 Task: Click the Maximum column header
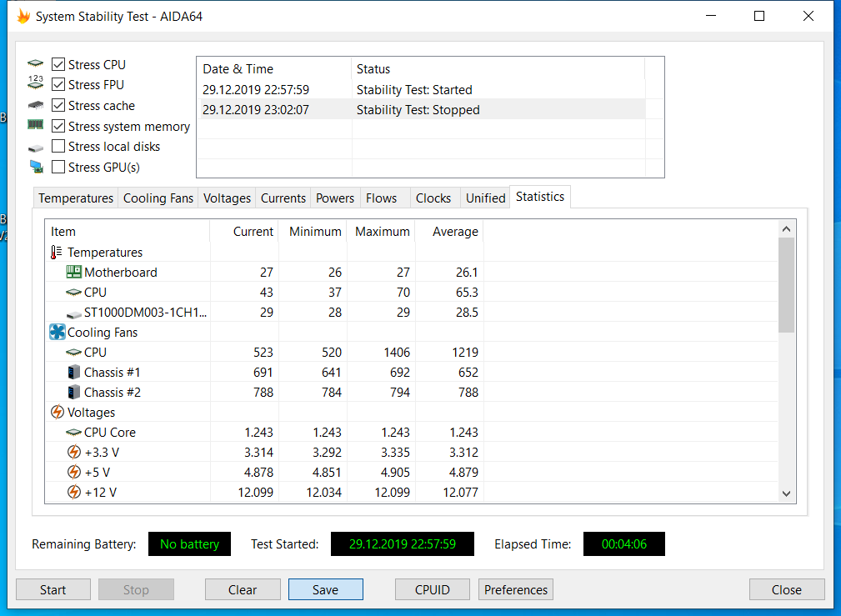[x=381, y=231]
